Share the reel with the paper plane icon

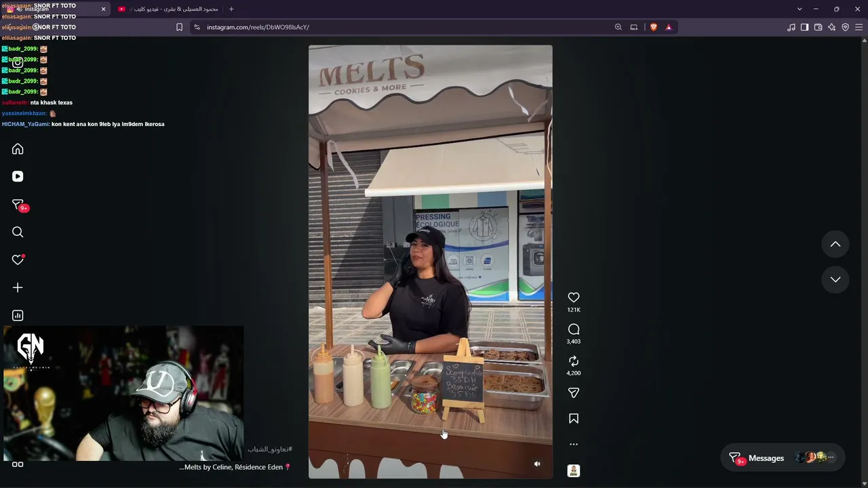pyautogui.click(x=574, y=393)
